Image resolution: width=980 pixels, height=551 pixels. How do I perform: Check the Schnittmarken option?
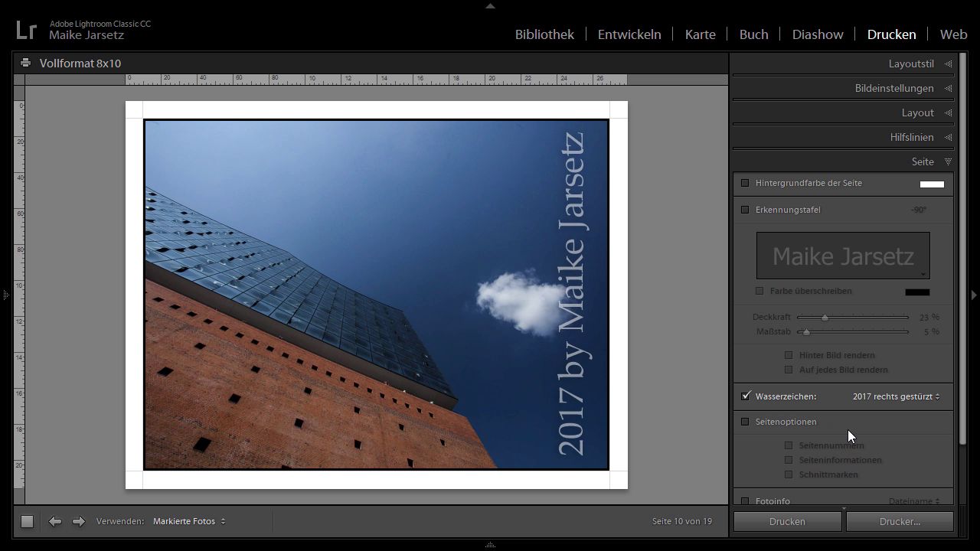pos(789,474)
